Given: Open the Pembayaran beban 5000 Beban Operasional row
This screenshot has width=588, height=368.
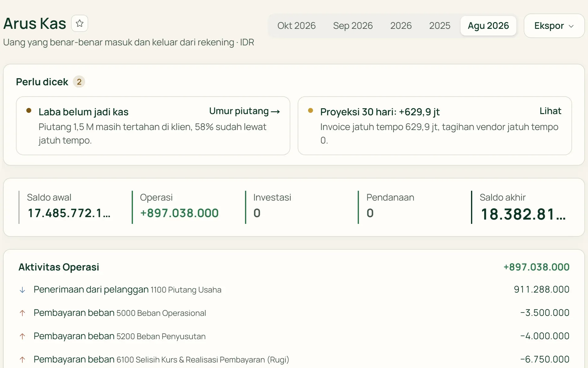Looking at the screenshot, I should [294, 313].
